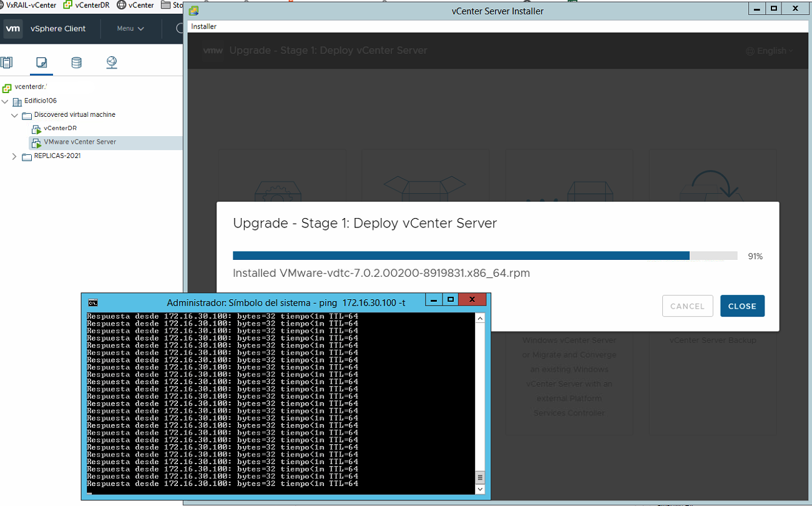Click the vCenterDR VM icon in tree
The height and width of the screenshot is (506, 812).
point(36,129)
